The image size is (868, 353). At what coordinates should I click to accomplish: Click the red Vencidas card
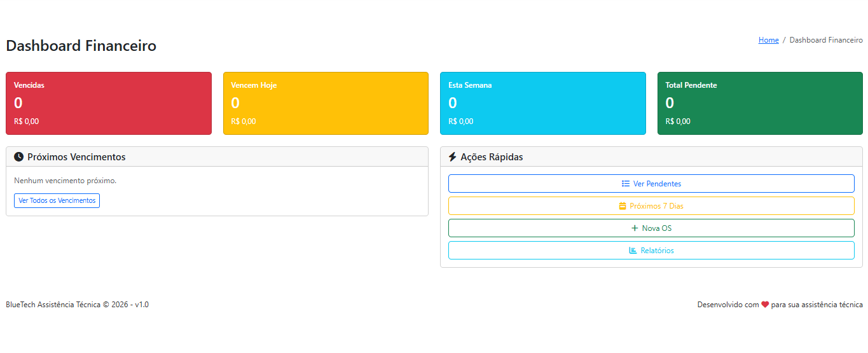click(109, 103)
